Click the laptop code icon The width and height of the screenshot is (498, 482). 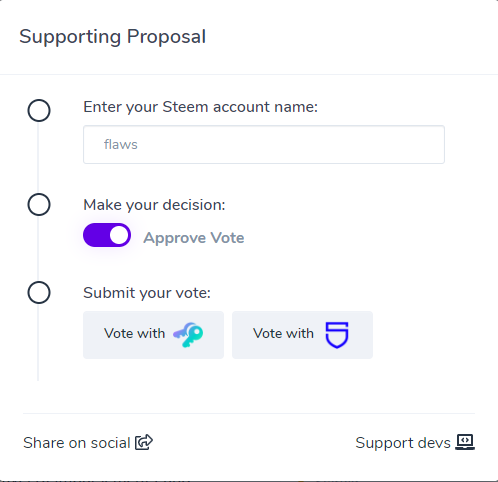pyautogui.click(x=465, y=442)
